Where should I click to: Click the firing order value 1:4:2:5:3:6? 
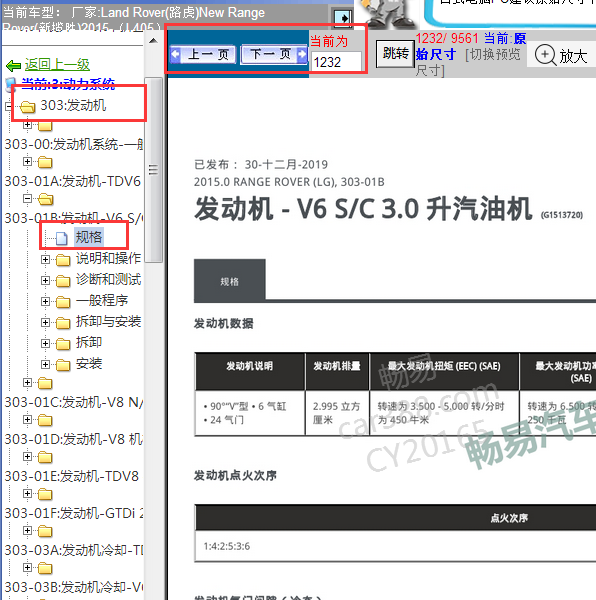click(x=227, y=546)
